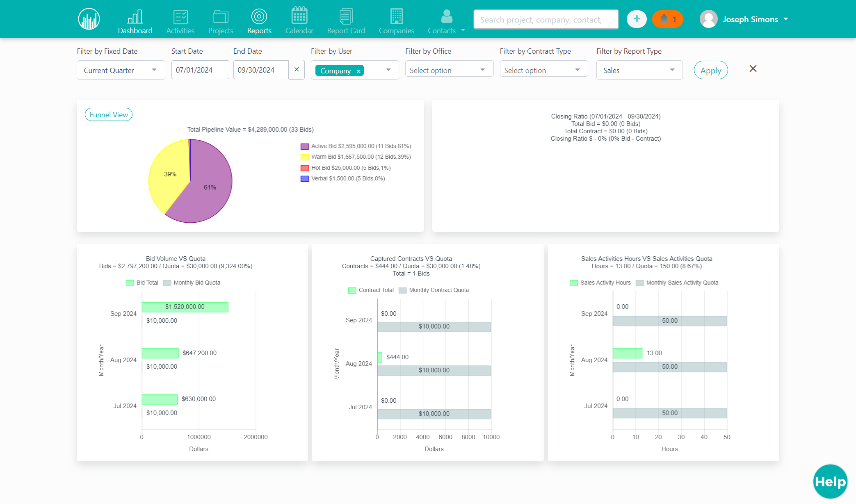Clear the date range with X
Viewport: 856px width, 504px height.
pyautogui.click(x=297, y=70)
